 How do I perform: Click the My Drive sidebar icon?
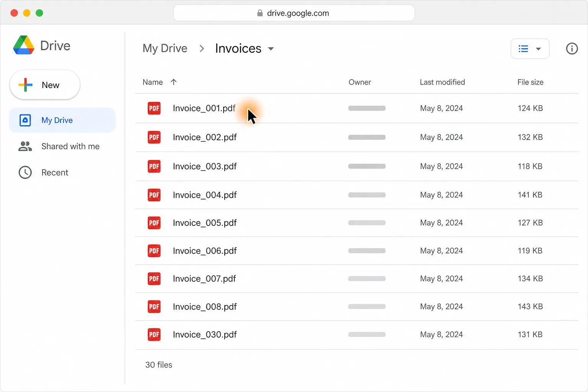(25, 120)
